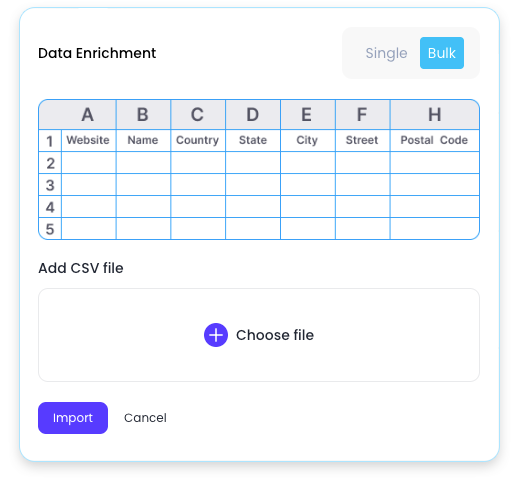The width and height of the screenshot is (519, 485).
Task: Select column B header
Action: [143, 115]
